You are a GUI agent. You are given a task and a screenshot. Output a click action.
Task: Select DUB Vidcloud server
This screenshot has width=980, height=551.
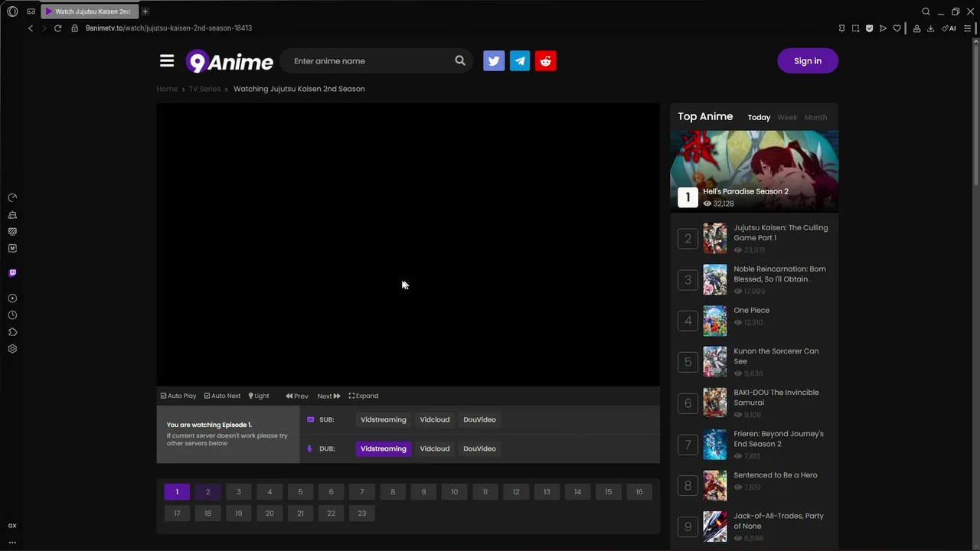tap(435, 448)
